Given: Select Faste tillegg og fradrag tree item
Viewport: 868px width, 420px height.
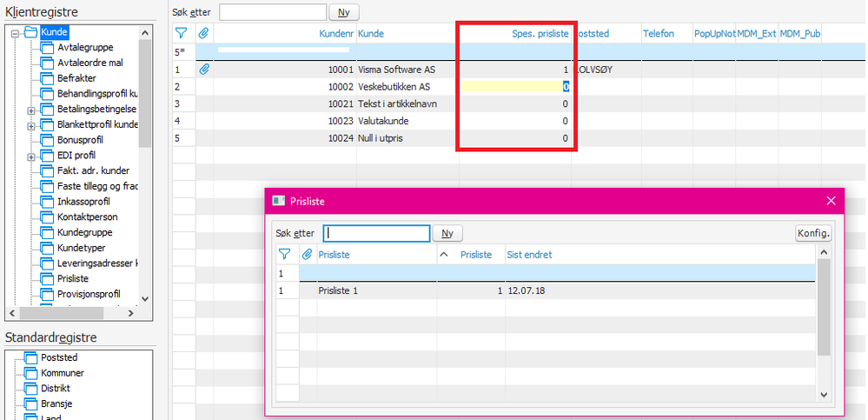Looking at the screenshot, I should point(96,186).
